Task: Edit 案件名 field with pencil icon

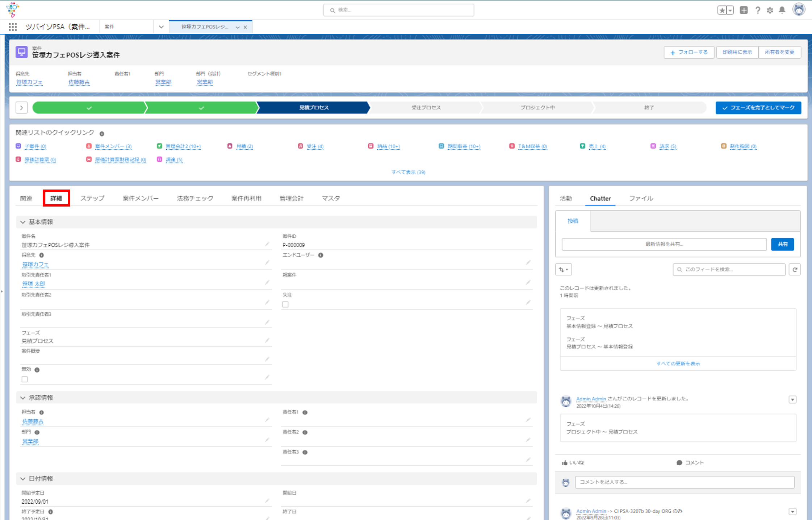Action: (x=267, y=244)
